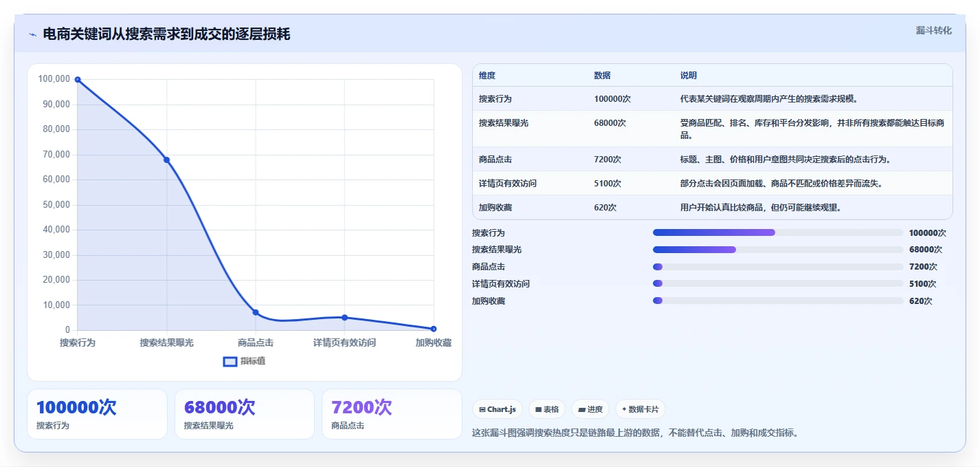
Task: Click the 漏斗转化 label in header
Action: [x=934, y=30]
